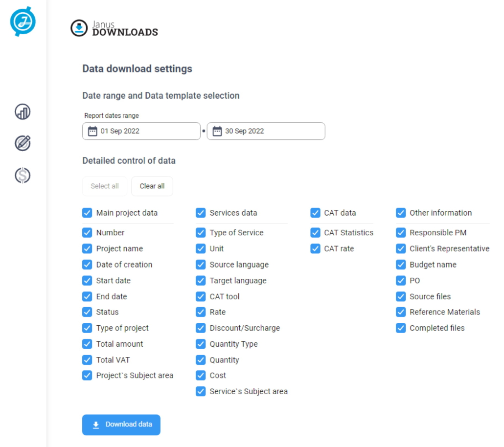Uncheck the Responsible PM checkbox

pyautogui.click(x=401, y=233)
